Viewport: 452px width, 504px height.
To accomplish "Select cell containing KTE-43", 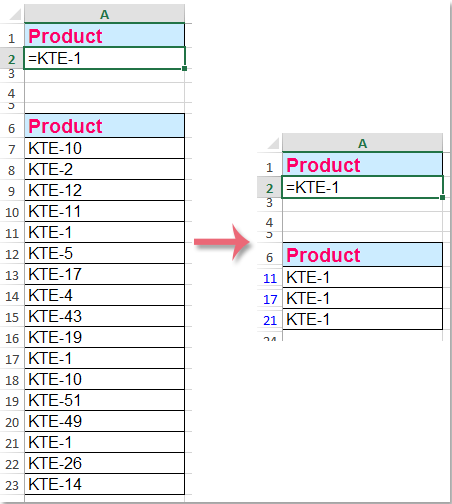I will [x=104, y=316].
